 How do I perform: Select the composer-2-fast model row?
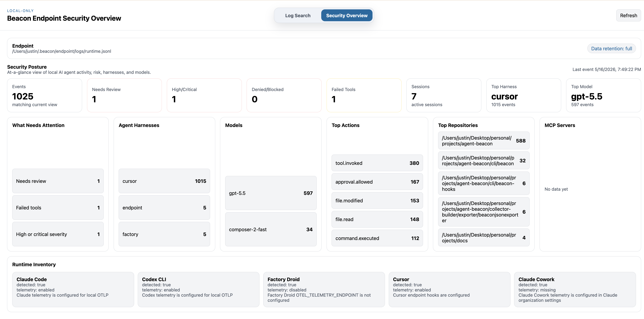[x=271, y=229]
